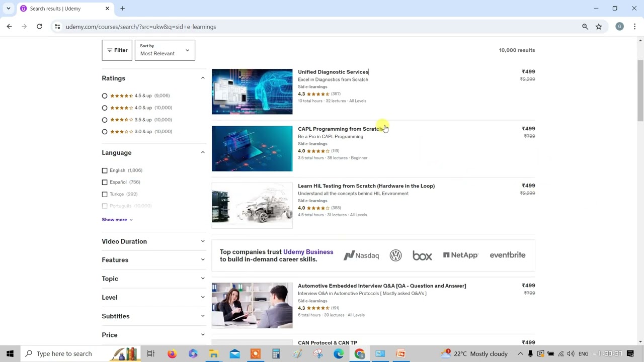Click the ENG language indicator in tray

point(584,353)
